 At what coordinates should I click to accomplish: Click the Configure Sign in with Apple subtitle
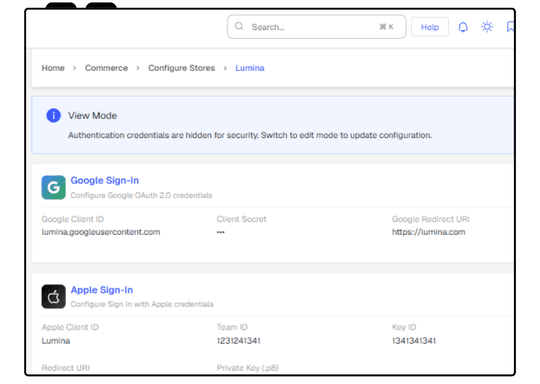(x=142, y=304)
